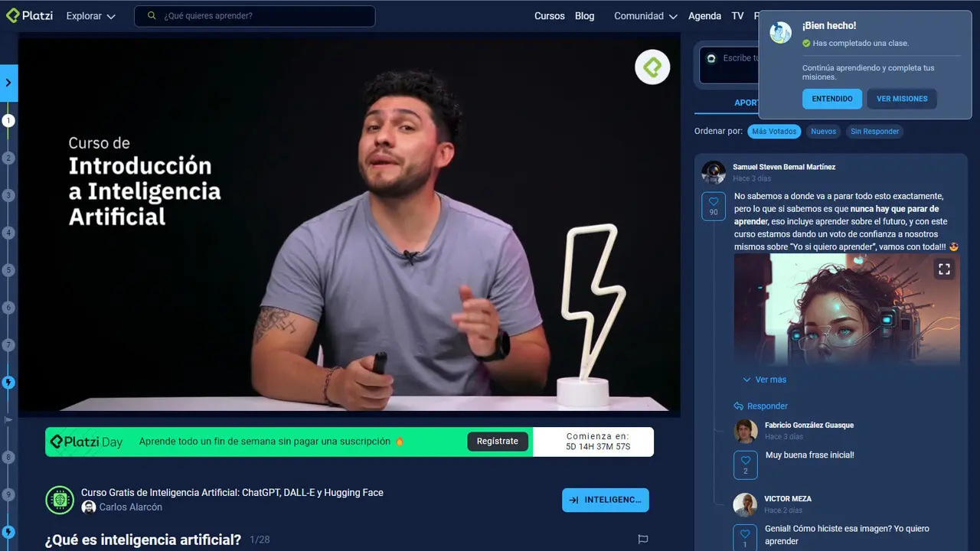Viewport: 980px width, 551px height.
Task: Jump to class 6 in the syllabus timeline
Action: [x=8, y=308]
